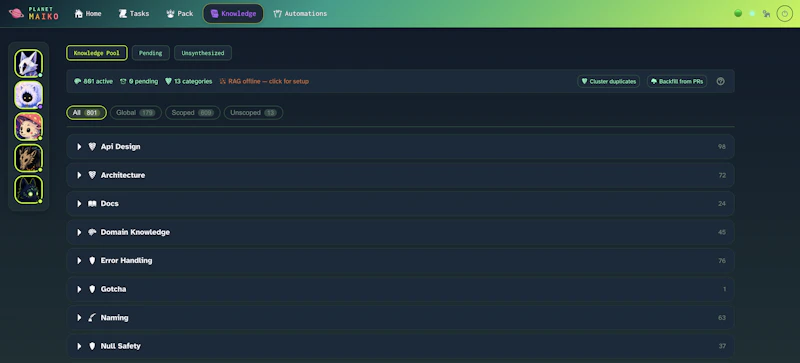Expand the Api Design category arrow

(79, 147)
